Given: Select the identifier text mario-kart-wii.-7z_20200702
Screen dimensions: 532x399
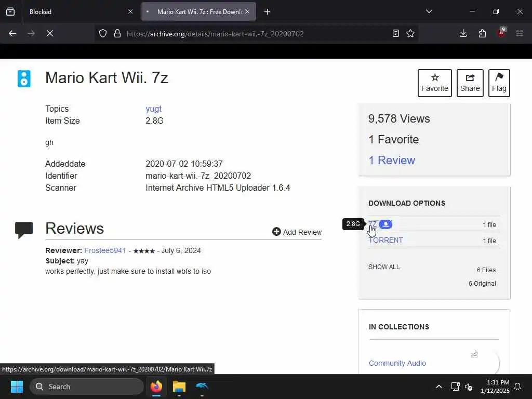Looking at the screenshot, I should 198,176.
